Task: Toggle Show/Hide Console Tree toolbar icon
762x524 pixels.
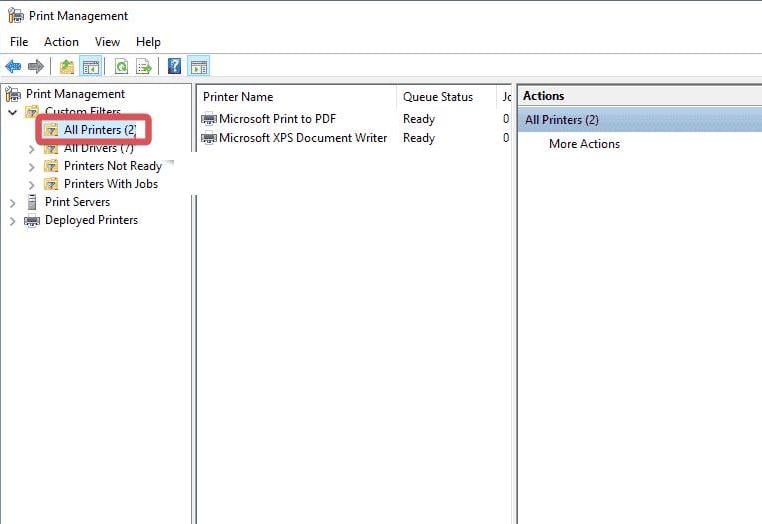Action: pos(91,66)
